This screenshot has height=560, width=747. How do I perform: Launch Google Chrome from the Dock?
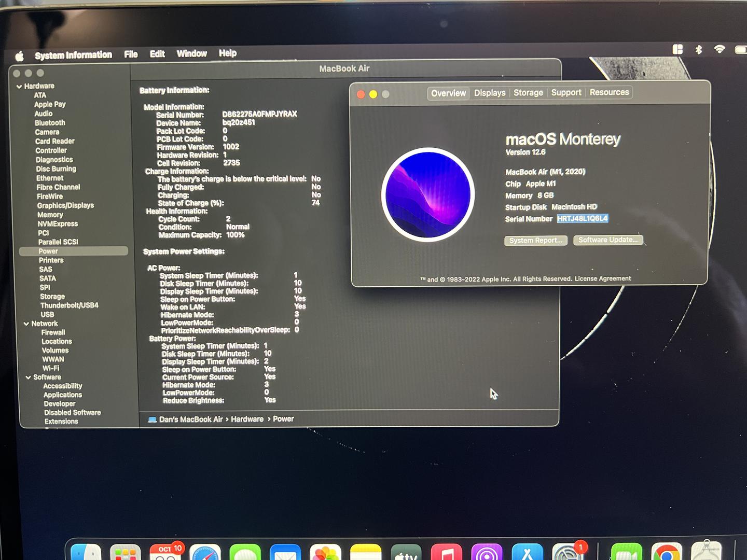coord(667,553)
